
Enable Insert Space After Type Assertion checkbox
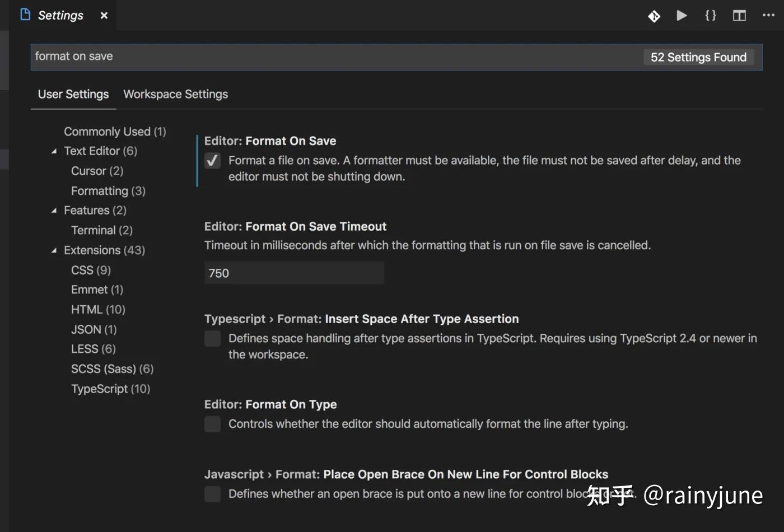[213, 338]
